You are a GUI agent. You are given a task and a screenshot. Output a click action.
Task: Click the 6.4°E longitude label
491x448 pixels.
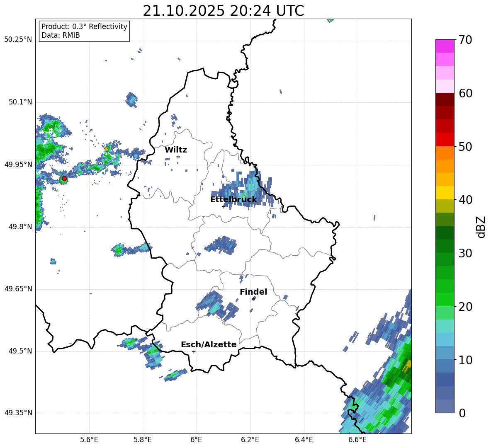(304, 440)
